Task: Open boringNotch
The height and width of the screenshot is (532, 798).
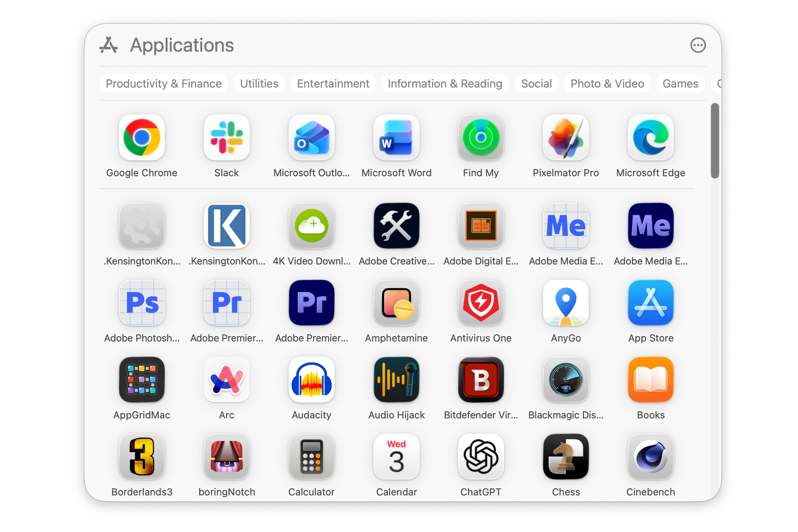Action: point(227,457)
